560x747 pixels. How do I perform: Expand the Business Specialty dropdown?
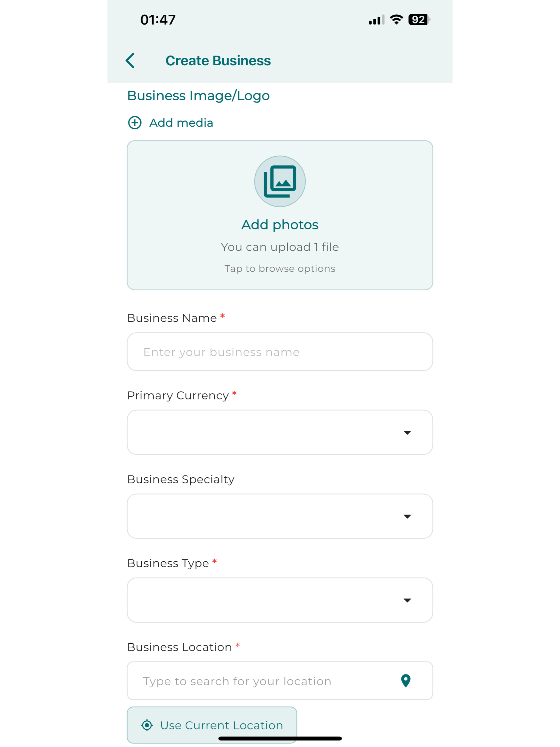tap(280, 516)
